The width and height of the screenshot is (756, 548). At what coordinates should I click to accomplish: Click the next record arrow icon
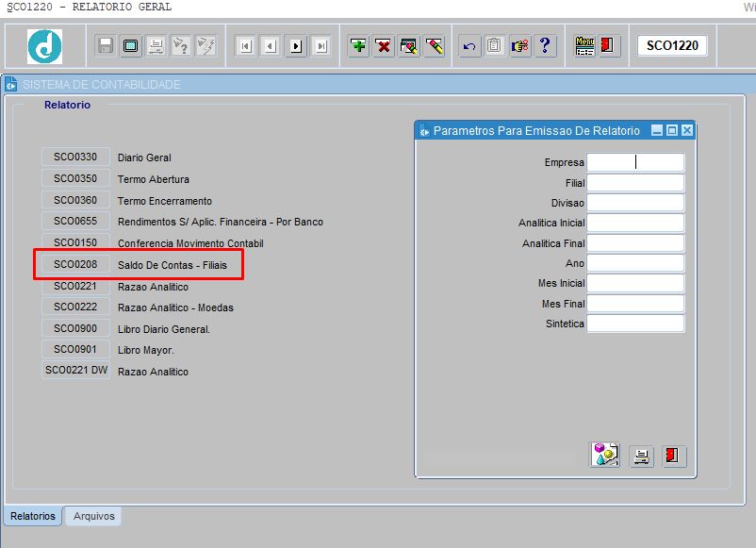coord(296,46)
